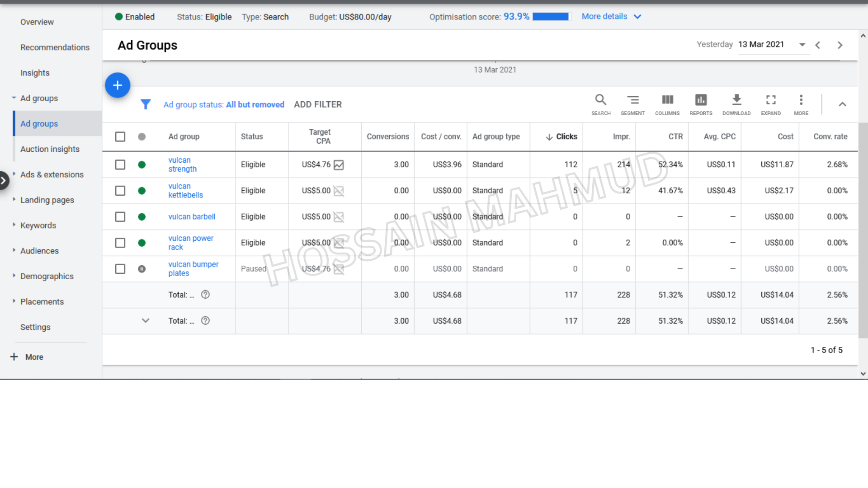Expand the second Total row chevron
Image resolution: width=868 pixels, height=488 pixels.
146,321
